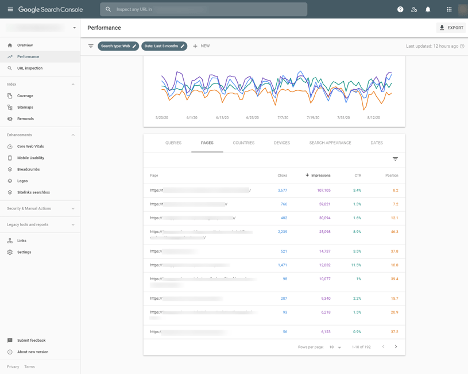Open the notifications bell
The image size is (468, 374).
(428, 9)
